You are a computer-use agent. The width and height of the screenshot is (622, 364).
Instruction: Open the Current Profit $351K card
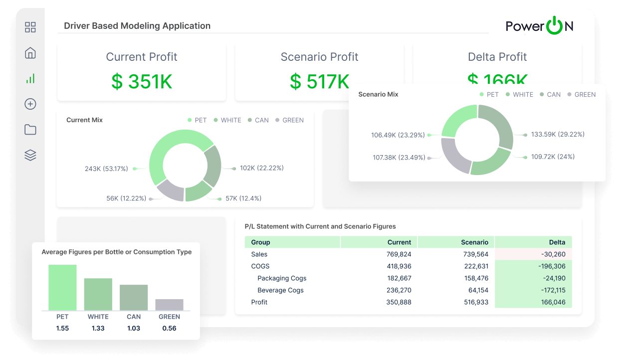(142, 72)
